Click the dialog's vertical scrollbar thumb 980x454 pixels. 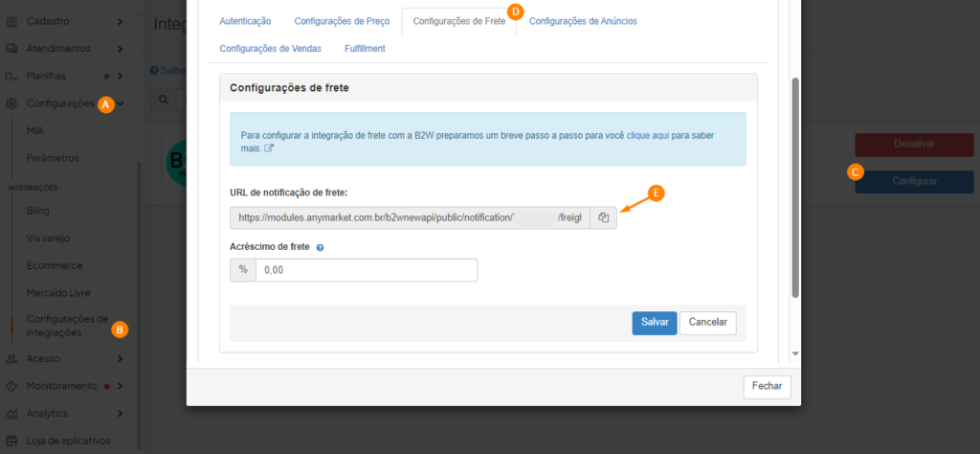tap(795, 188)
